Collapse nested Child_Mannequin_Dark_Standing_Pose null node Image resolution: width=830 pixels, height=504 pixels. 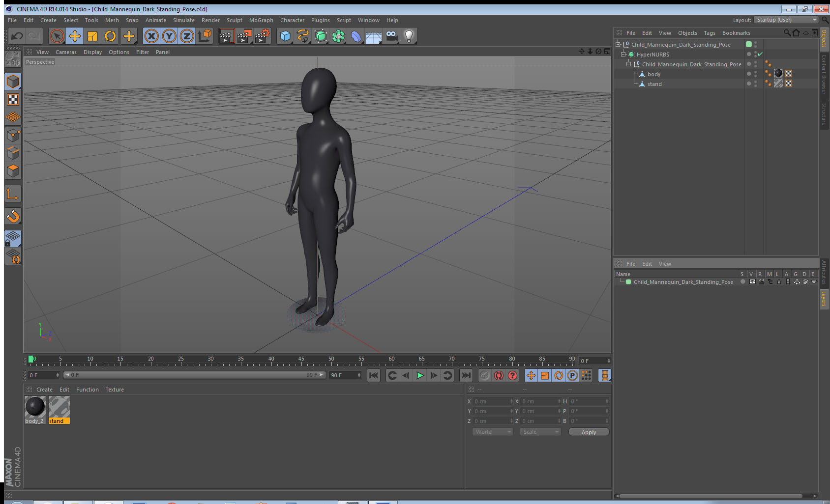[x=628, y=64]
